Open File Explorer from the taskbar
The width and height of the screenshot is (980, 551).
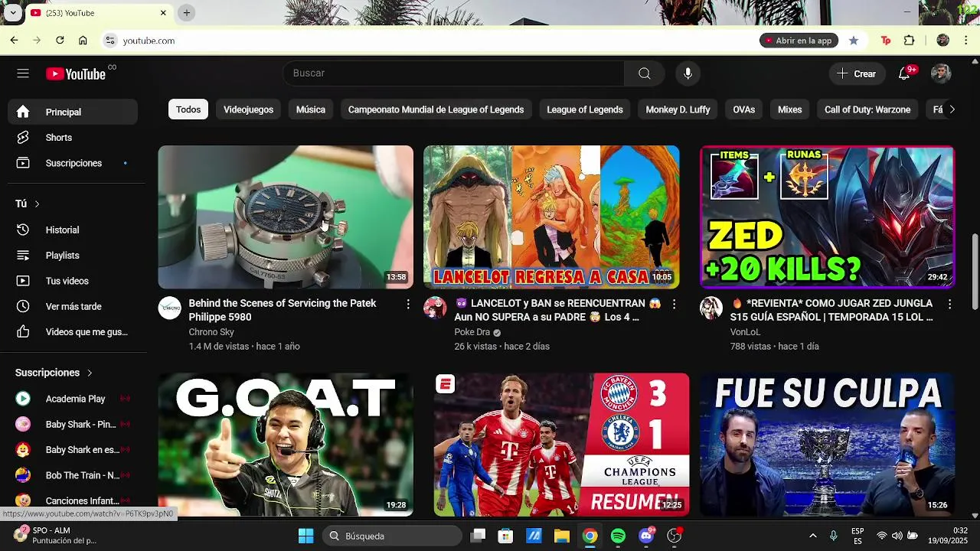click(x=562, y=536)
